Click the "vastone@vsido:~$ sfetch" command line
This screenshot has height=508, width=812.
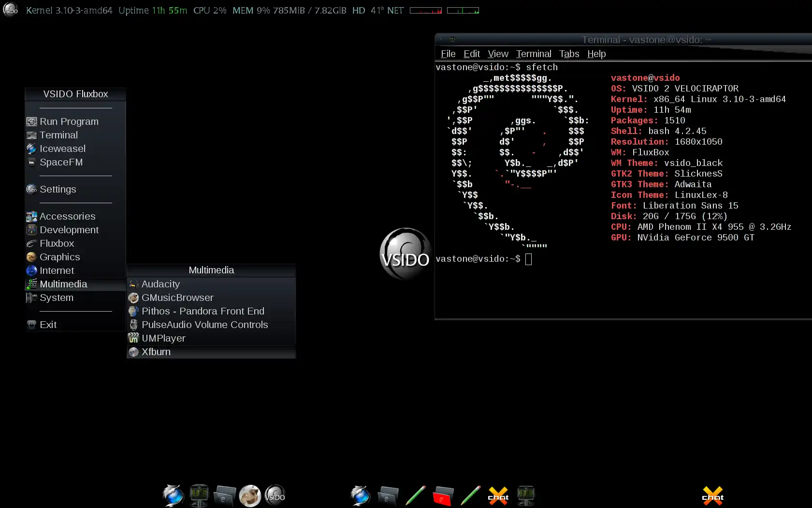coord(497,67)
